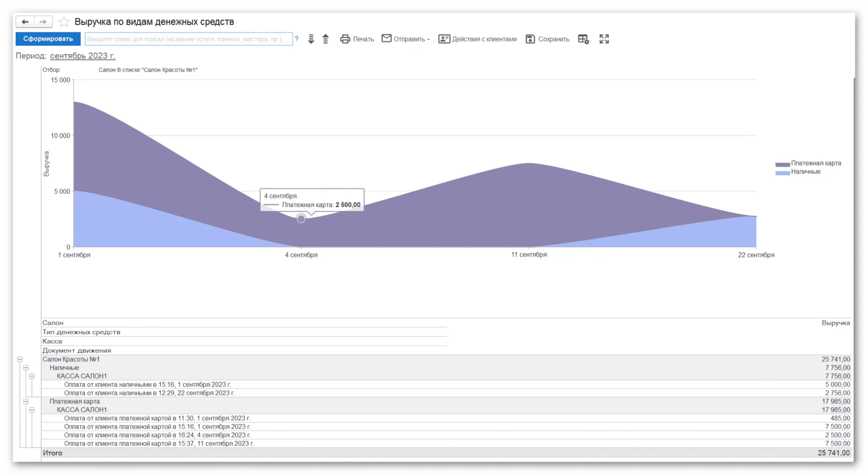Select the Итого total row
The image size is (868, 475).
point(446,453)
